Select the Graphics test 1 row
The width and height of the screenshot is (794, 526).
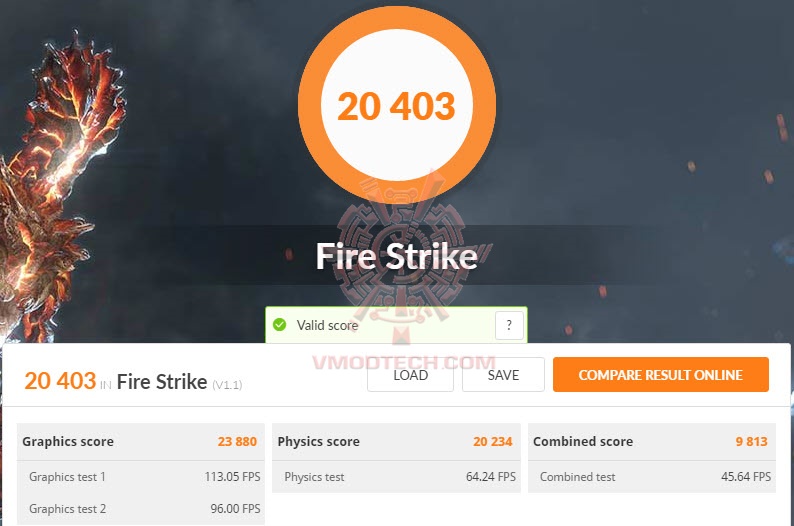click(x=141, y=477)
